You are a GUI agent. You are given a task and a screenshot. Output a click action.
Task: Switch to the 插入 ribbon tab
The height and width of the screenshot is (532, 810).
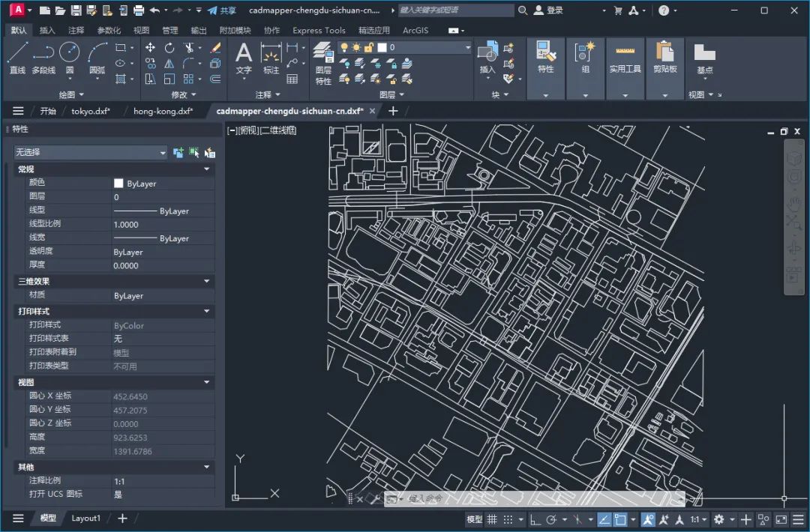coord(47,31)
